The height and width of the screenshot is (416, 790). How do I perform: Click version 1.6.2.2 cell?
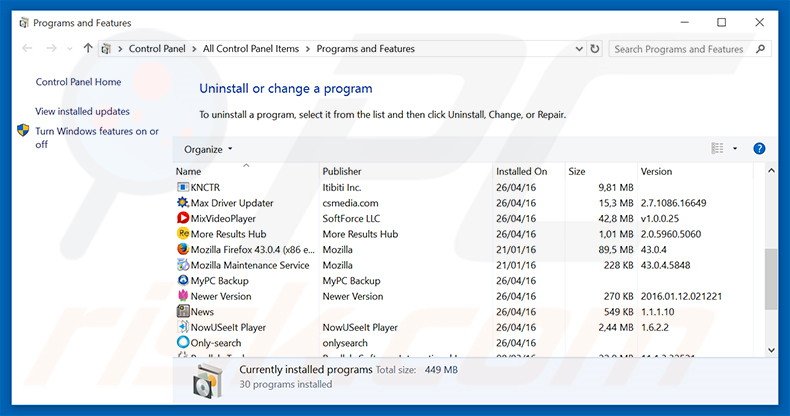(x=654, y=327)
